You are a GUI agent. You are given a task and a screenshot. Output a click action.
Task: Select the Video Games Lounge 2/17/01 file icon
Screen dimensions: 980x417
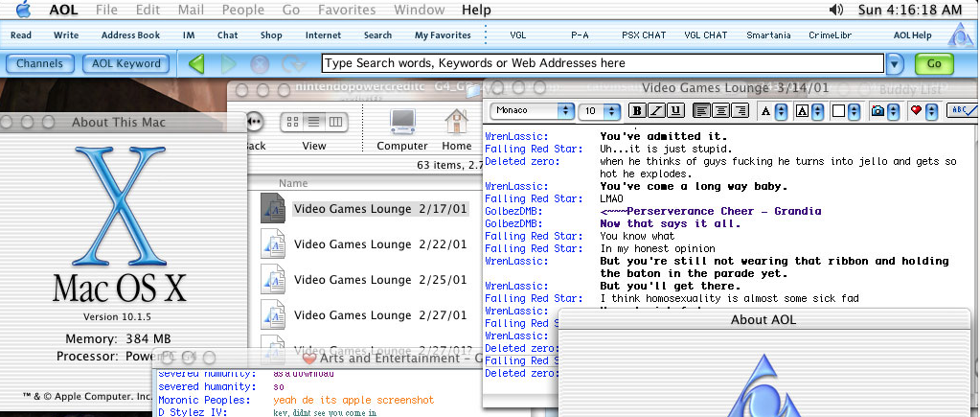(x=273, y=208)
